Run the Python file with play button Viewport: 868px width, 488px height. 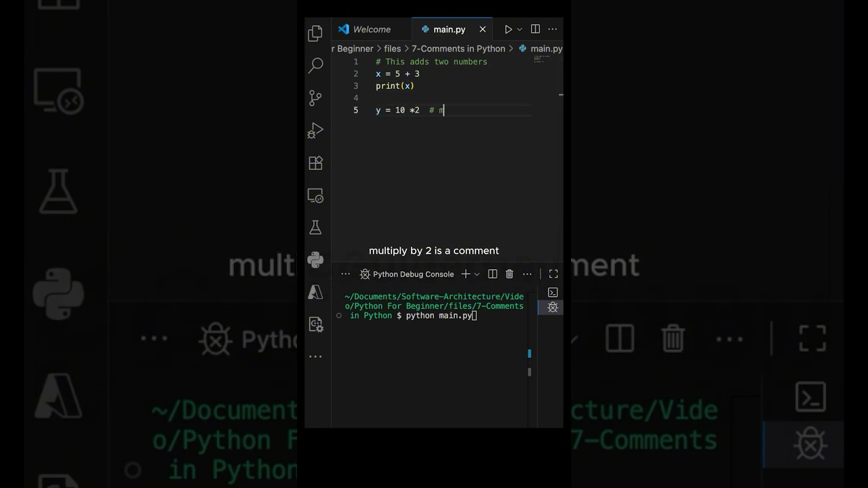point(508,29)
